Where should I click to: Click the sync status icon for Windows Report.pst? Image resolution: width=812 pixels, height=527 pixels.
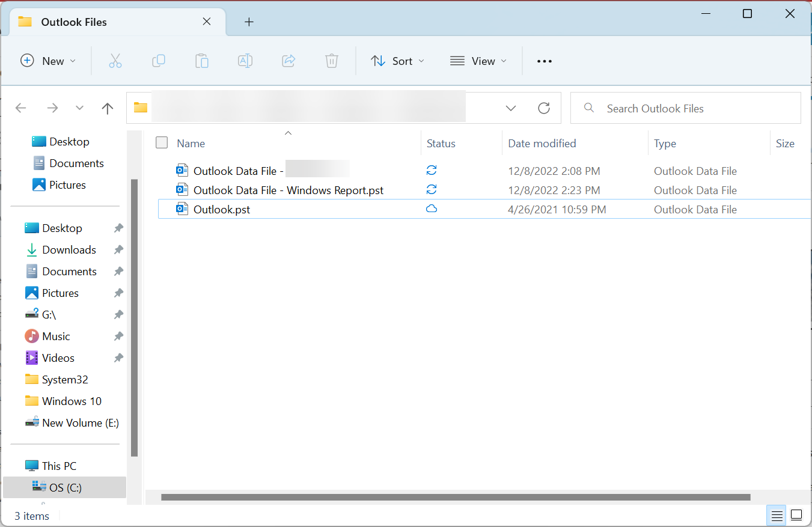pos(432,190)
